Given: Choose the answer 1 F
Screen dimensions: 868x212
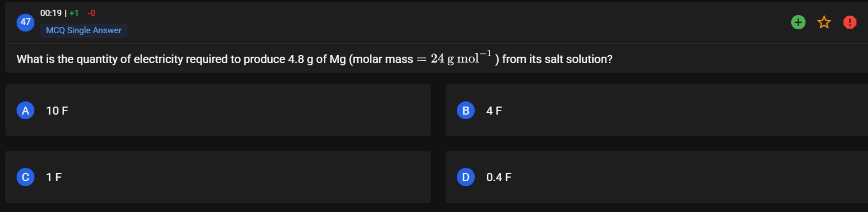Looking at the screenshot, I should pos(54,178).
